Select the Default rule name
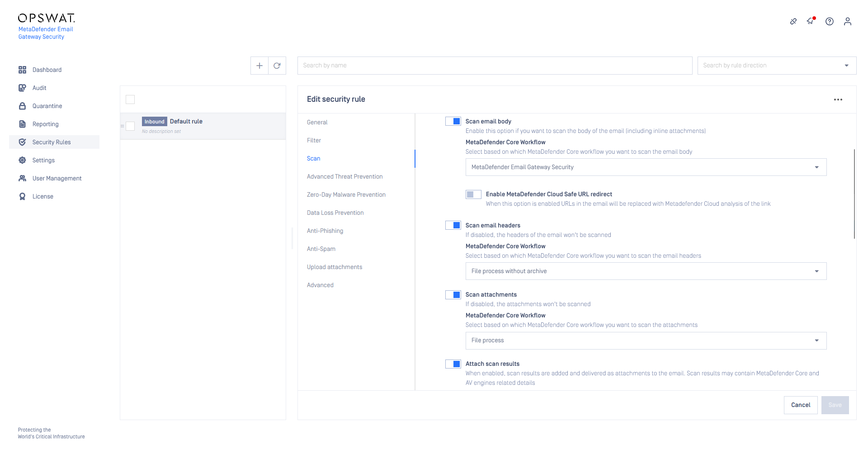Screen dimensions: 868x454 click(186, 121)
